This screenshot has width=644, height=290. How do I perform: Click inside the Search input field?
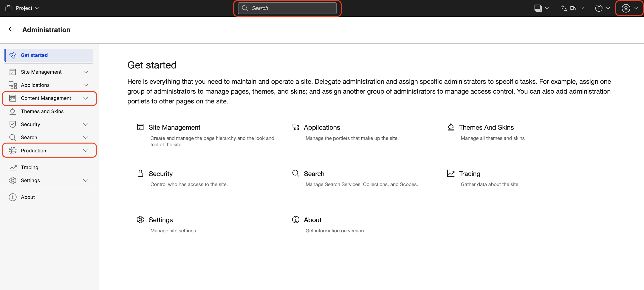(287, 8)
